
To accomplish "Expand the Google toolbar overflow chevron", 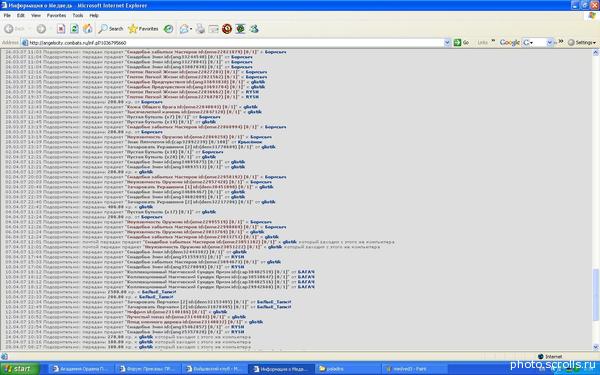I will pos(561,41).
